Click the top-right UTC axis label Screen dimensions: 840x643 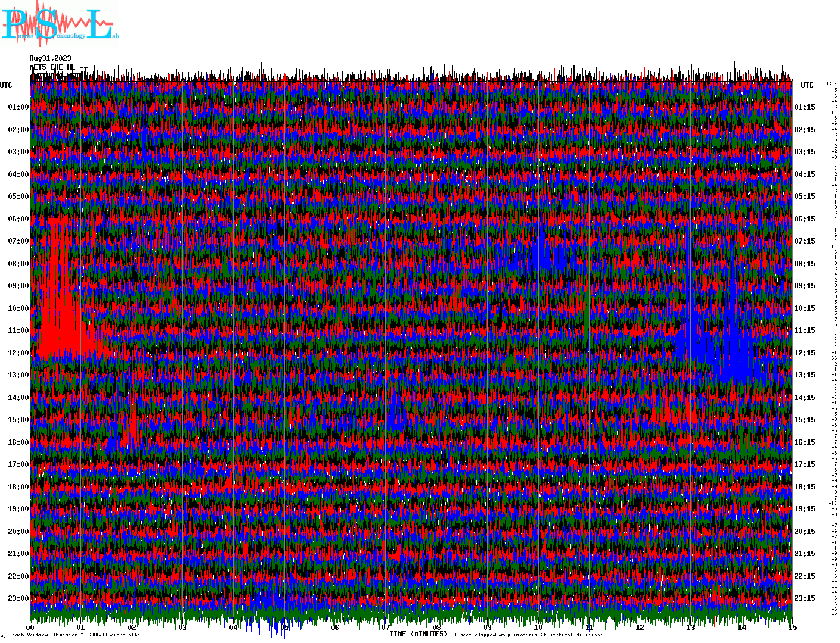tap(807, 85)
